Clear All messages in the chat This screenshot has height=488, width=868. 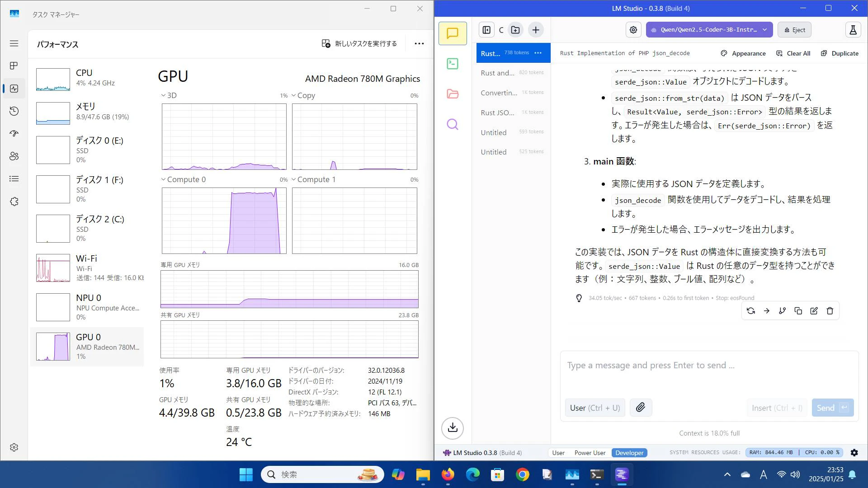point(793,53)
